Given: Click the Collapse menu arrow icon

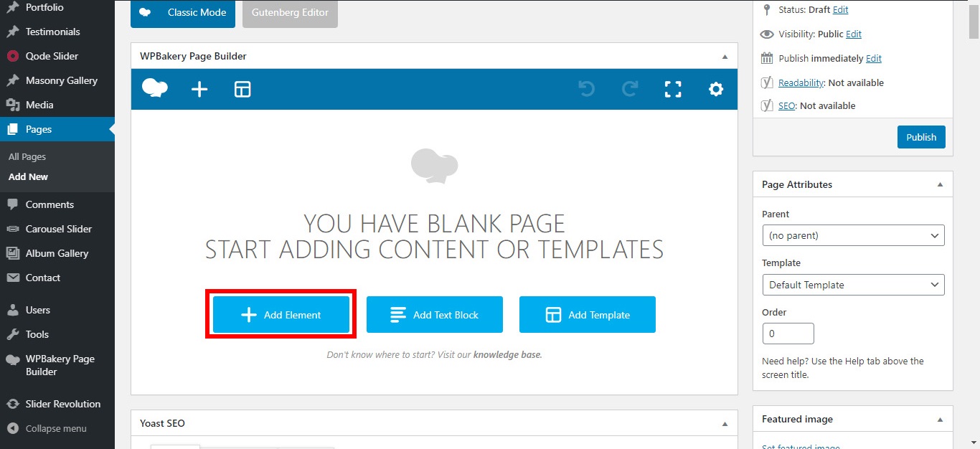Looking at the screenshot, I should click(12, 428).
